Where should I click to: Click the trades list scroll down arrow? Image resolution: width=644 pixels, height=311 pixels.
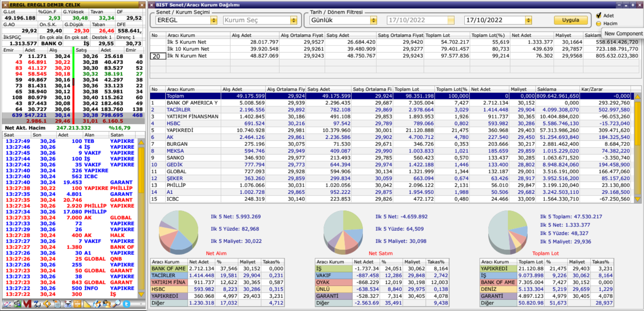coord(141,294)
